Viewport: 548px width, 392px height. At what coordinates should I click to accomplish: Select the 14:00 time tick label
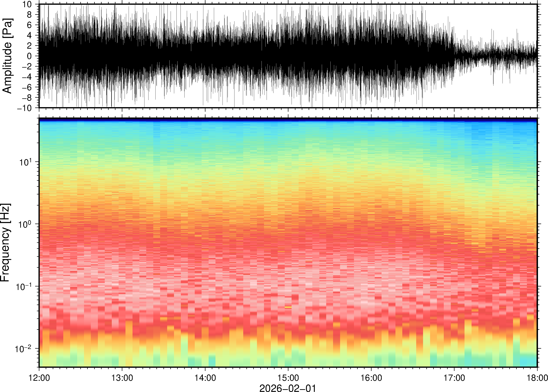[205, 378]
